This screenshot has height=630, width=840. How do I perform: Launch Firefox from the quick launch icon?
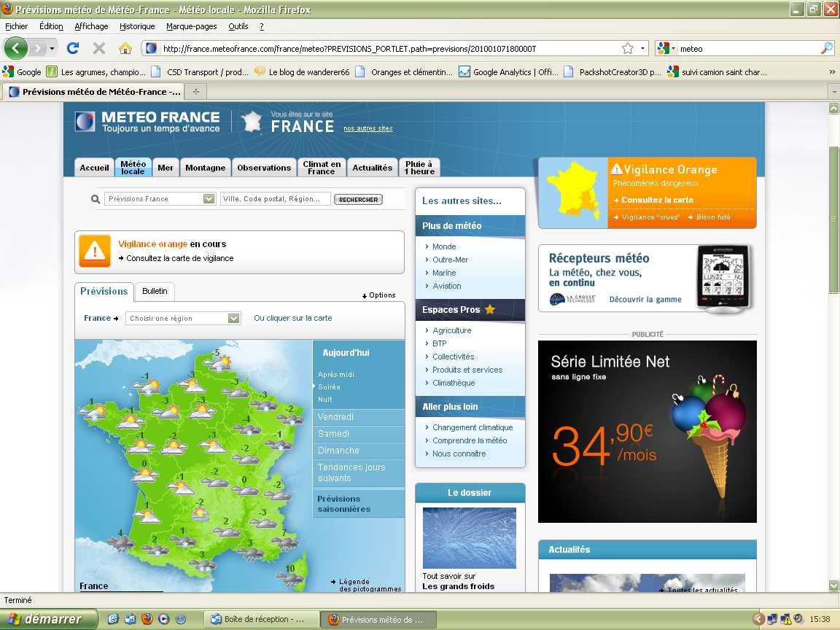click(147, 619)
